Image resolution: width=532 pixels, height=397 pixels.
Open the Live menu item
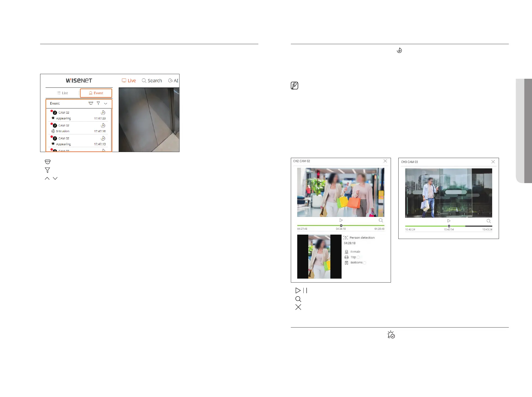pyautogui.click(x=129, y=81)
